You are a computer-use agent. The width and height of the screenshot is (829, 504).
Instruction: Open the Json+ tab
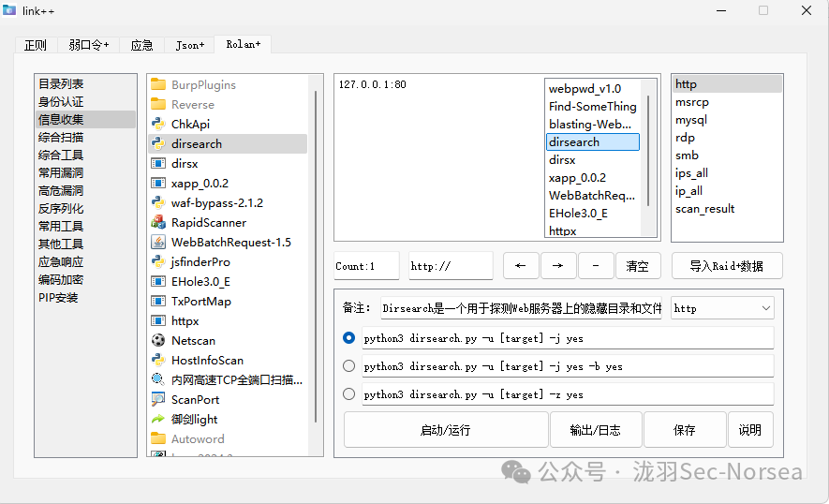pos(189,45)
